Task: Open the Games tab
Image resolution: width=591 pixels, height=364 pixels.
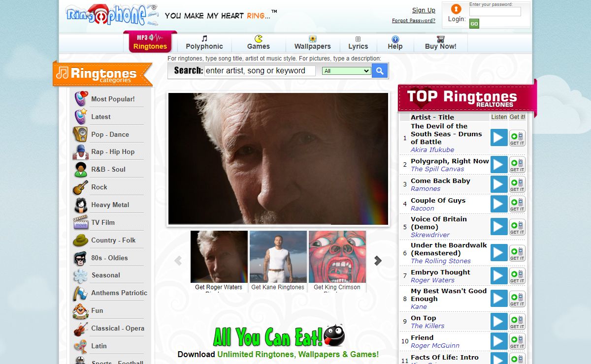Action: 259,43
